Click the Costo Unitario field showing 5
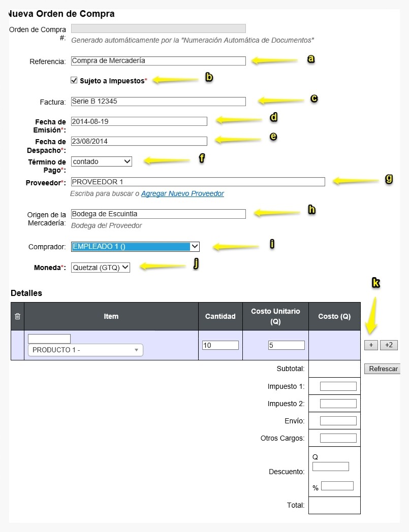The image size is (409, 532). (287, 345)
